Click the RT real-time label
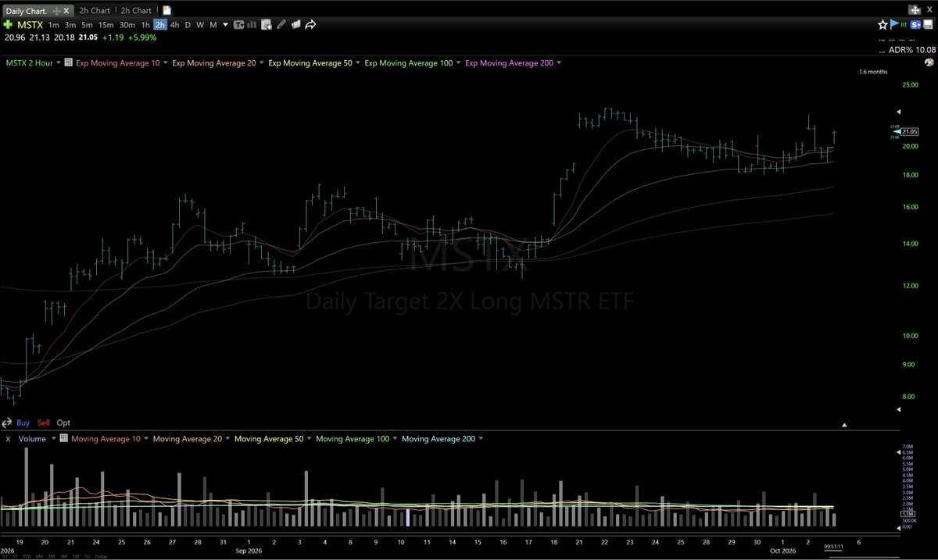 [x=904, y=25]
